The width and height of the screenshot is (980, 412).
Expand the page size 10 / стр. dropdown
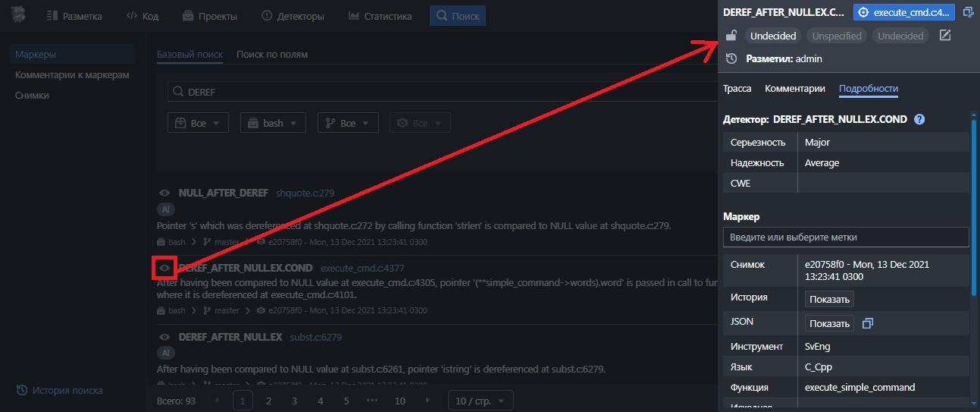[x=481, y=401]
